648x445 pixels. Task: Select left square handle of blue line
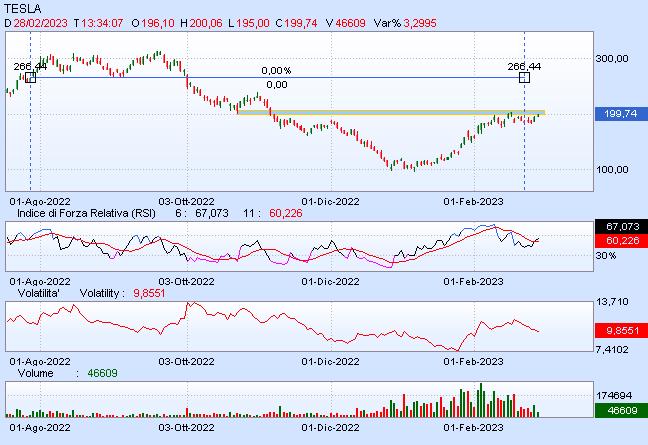[31, 77]
